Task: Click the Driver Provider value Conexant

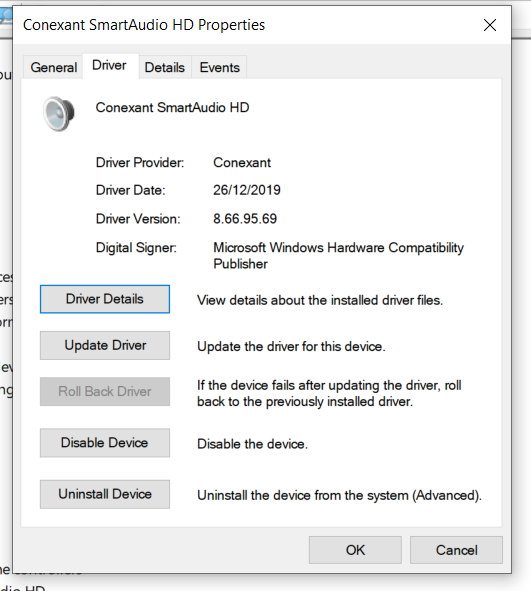Action: click(242, 162)
